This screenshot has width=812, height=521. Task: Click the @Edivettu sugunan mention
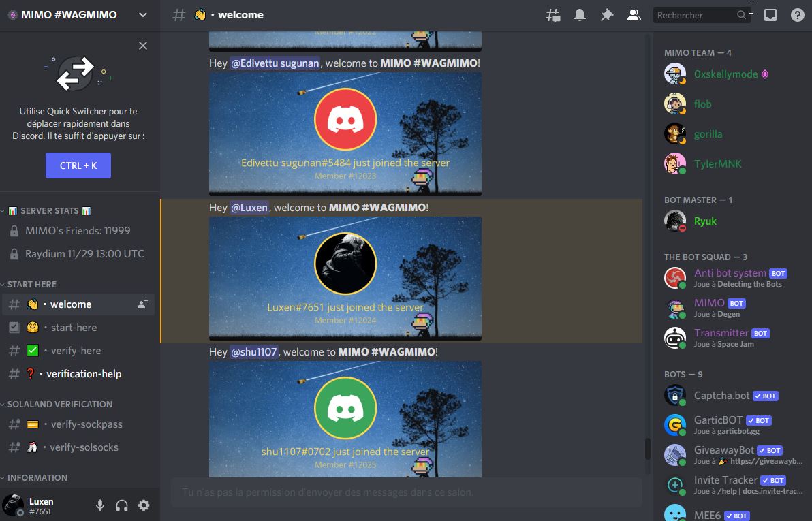pos(275,63)
